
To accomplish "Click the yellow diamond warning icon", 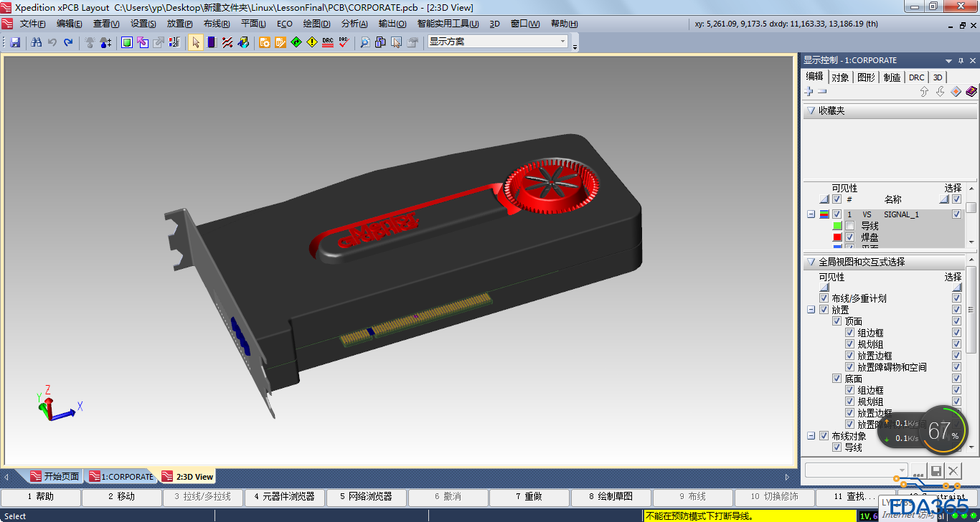I will coord(311,42).
